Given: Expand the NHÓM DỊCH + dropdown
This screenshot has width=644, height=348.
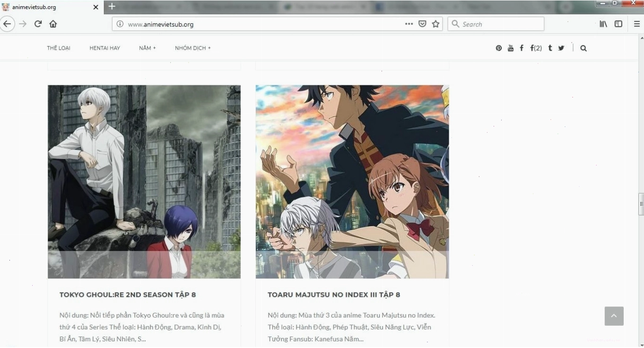Looking at the screenshot, I should [x=193, y=48].
